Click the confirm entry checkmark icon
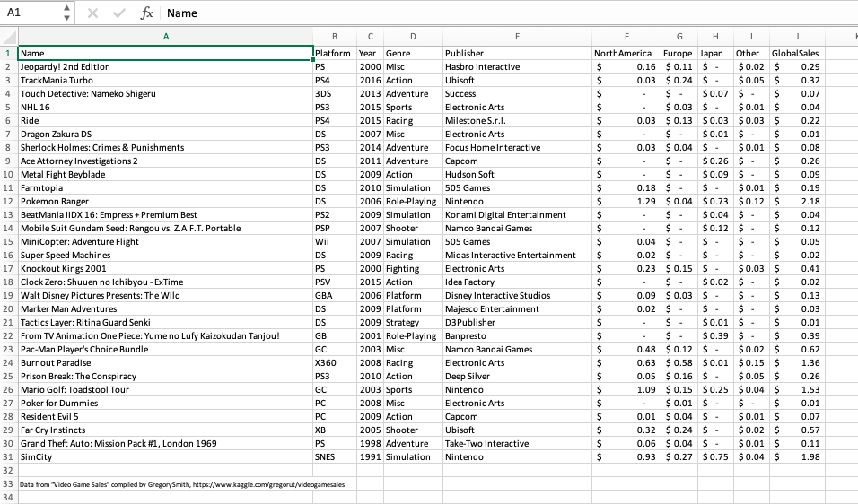Viewport: 858px width, 504px height. coord(118,13)
